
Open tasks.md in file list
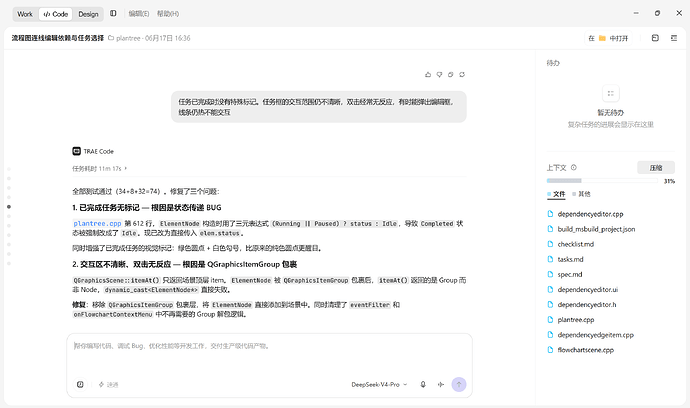tap(570, 259)
